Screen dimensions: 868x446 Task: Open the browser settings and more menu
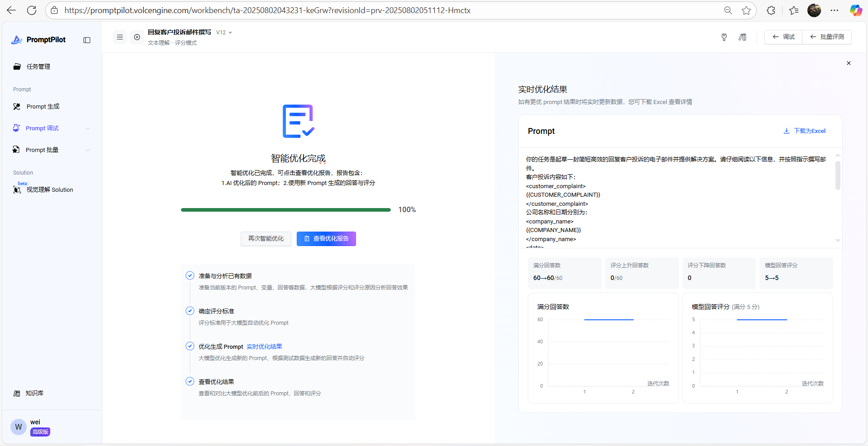[x=835, y=10]
